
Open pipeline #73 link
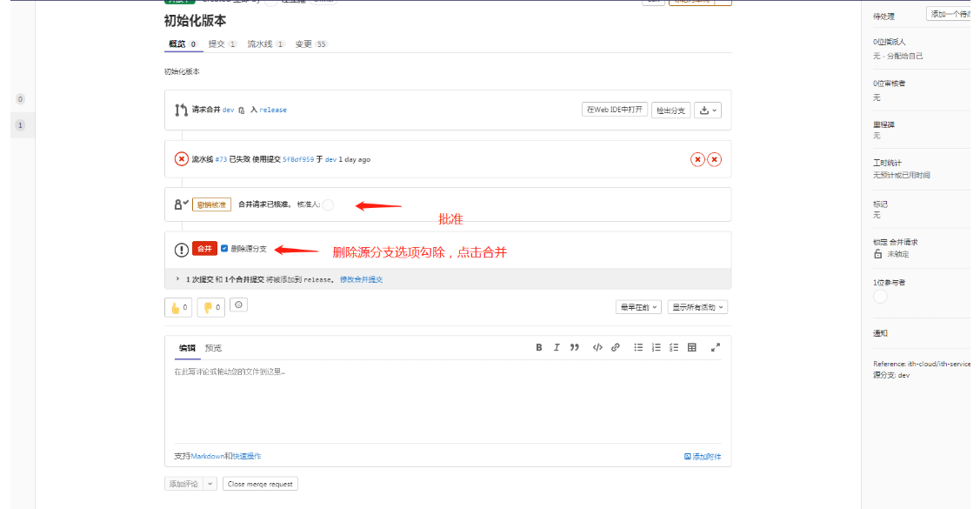coord(221,159)
